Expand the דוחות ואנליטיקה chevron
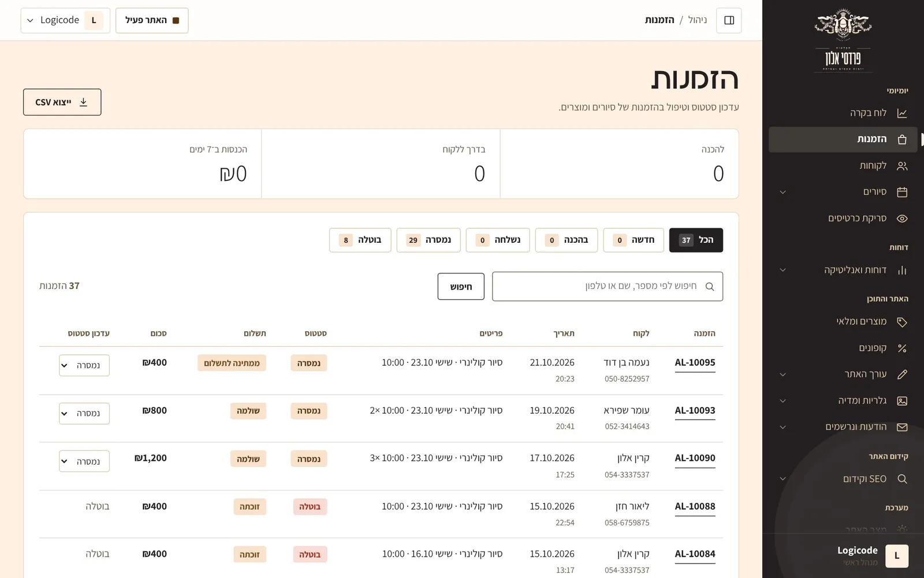Viewport: 924px width, 578px height. [x=783, y=270]
